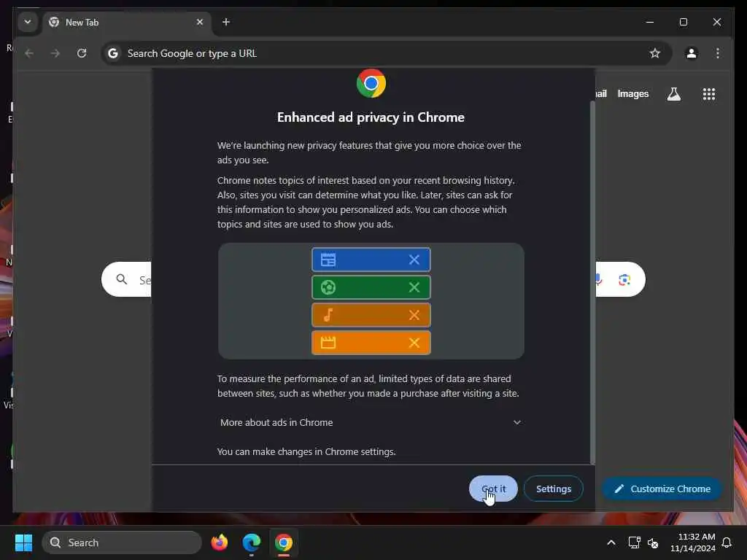The height and width of the screenshot is (560, 747).
Task: Close the New Tab tab
Action: click(x=200, y=22)
